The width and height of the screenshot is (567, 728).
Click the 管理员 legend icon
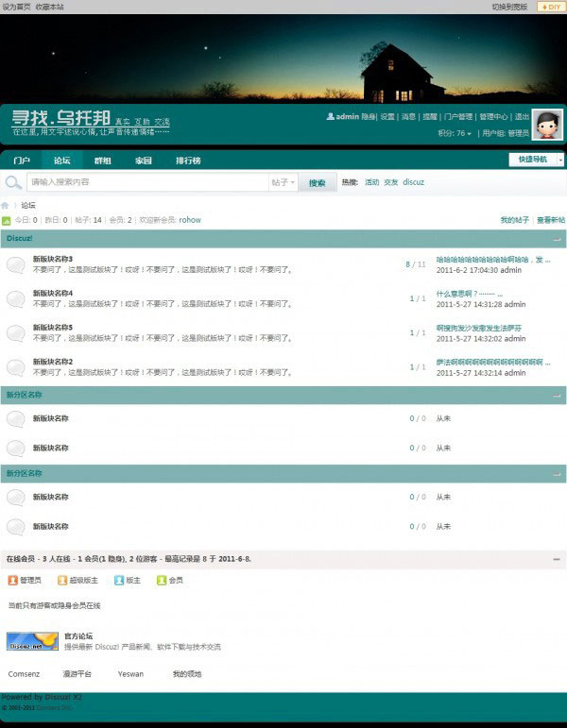(x=13, y=581)
